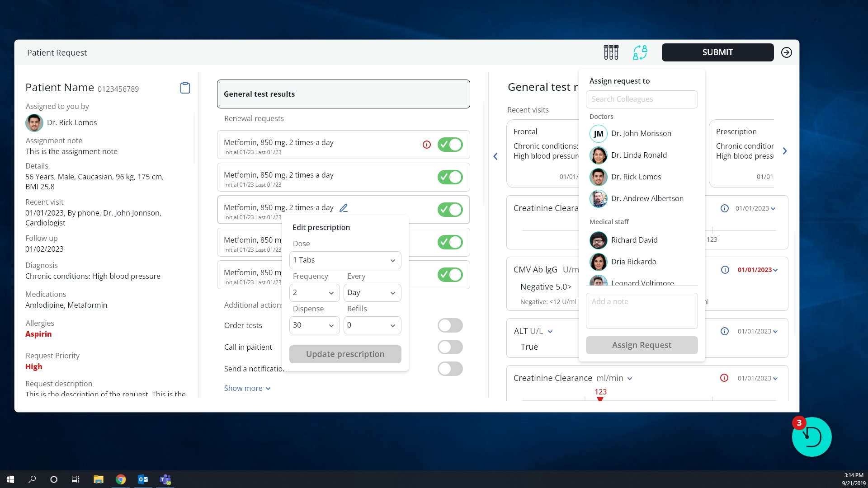The height and width of the screenshot is (488, 868).
Task: Open the Refills dropdown showing 0
Action: pyautogui.click(x=372, y=325)
